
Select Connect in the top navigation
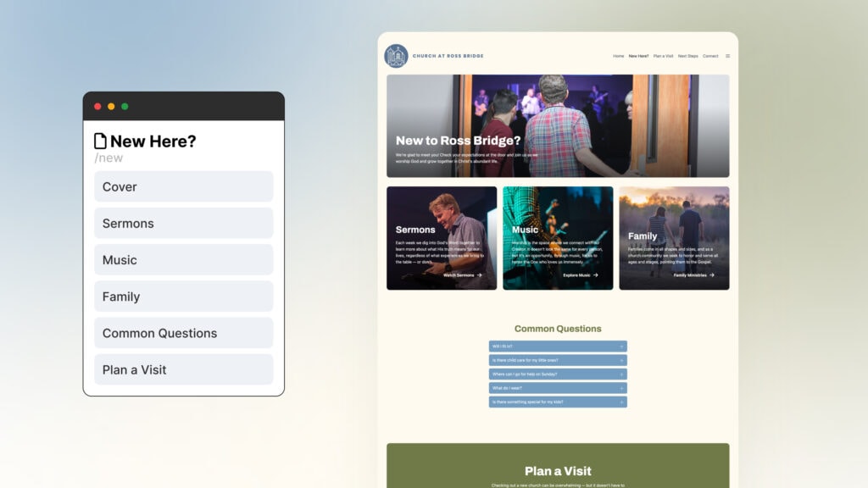[710, 56]
